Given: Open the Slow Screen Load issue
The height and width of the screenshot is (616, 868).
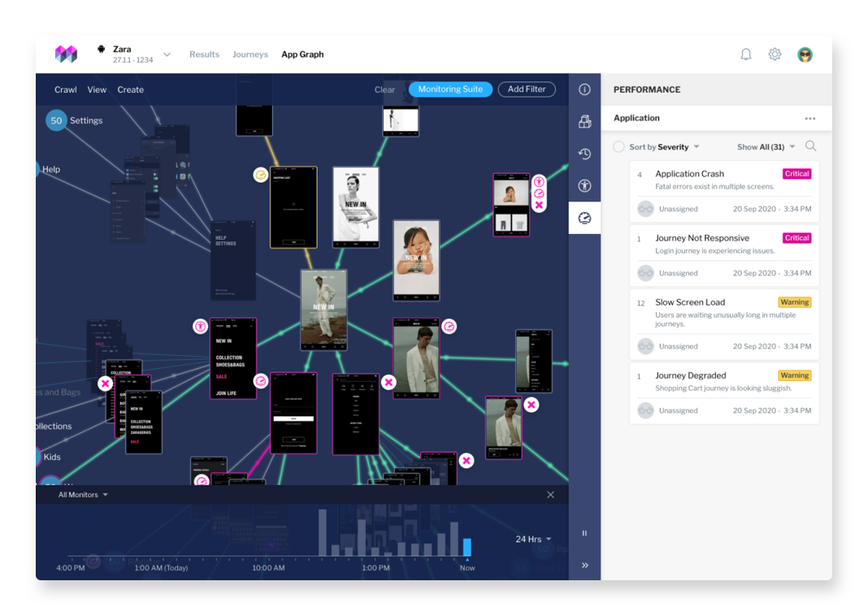Looking at the screenshot, I should pyautogui.click(x=724, y=323).
